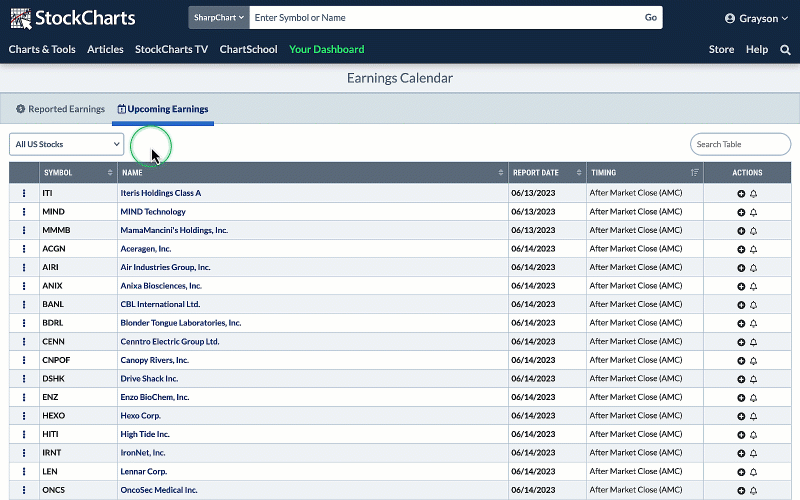
Task: Open the Charts & Tools menu
Action: click(42, 49)
